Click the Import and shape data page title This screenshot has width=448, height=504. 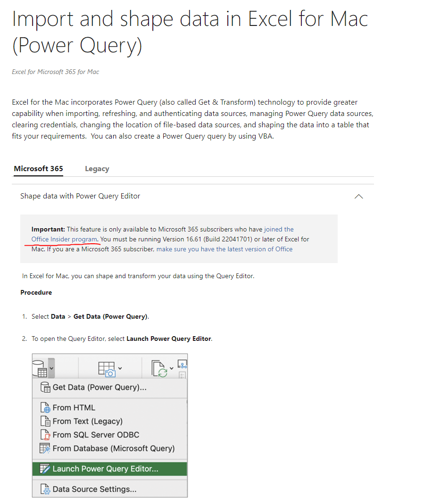[190, 32]
